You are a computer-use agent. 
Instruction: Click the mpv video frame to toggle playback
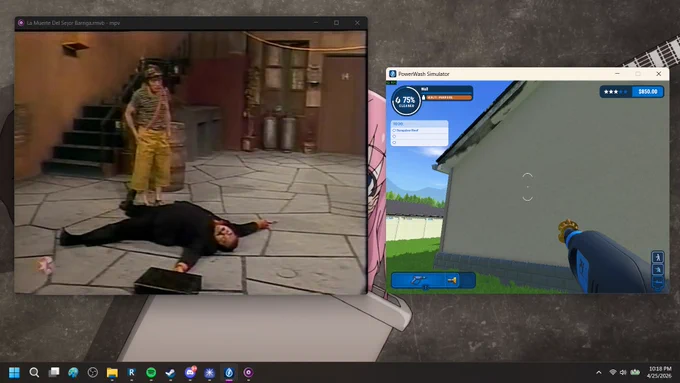(x=191, y=162)
